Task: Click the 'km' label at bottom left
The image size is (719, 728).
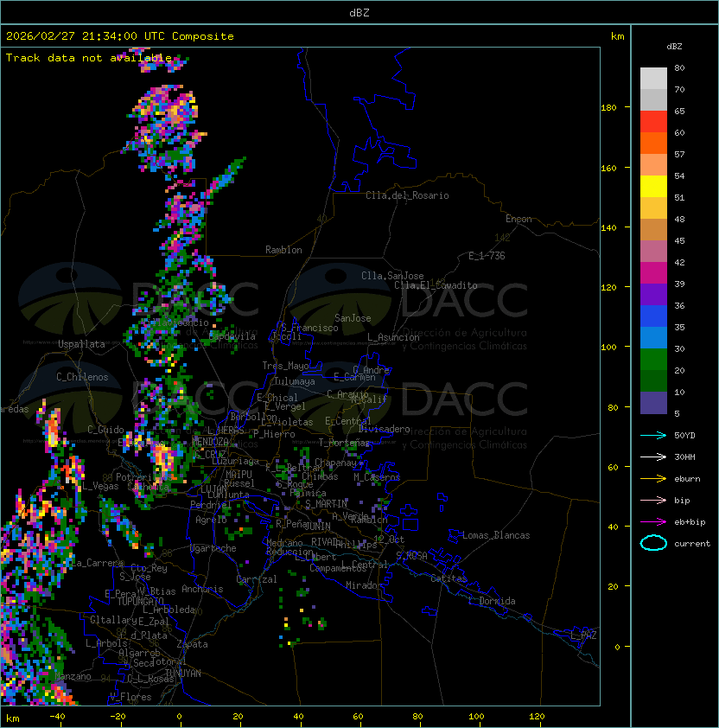Action: click(x=13, y=718)
